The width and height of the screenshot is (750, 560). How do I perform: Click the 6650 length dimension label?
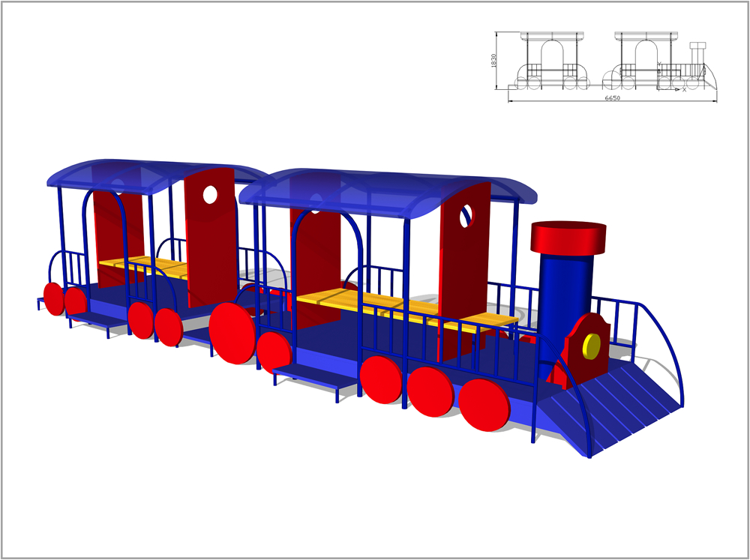tap(613, 98)
